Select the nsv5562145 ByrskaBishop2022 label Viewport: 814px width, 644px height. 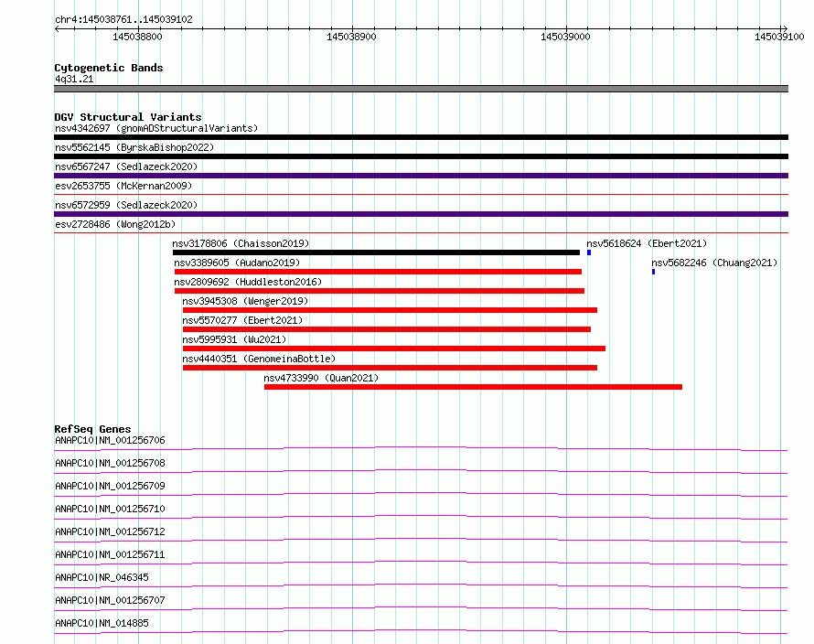tap(134, 147)
